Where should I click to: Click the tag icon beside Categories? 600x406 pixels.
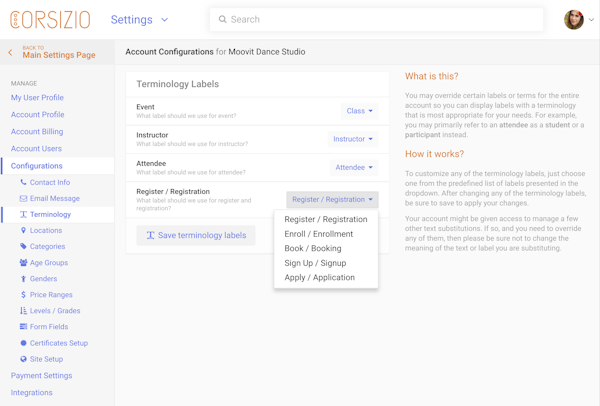coord(24,246)
